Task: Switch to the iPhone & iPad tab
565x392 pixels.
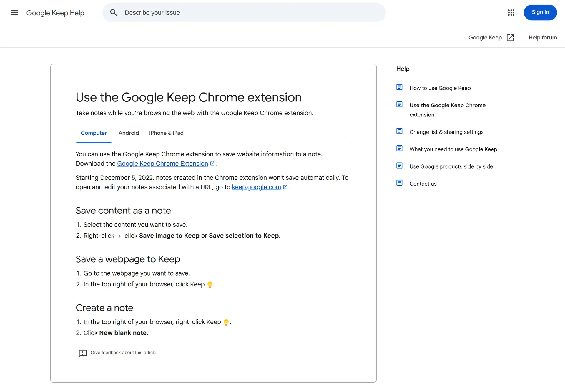Action: (166, 133)
